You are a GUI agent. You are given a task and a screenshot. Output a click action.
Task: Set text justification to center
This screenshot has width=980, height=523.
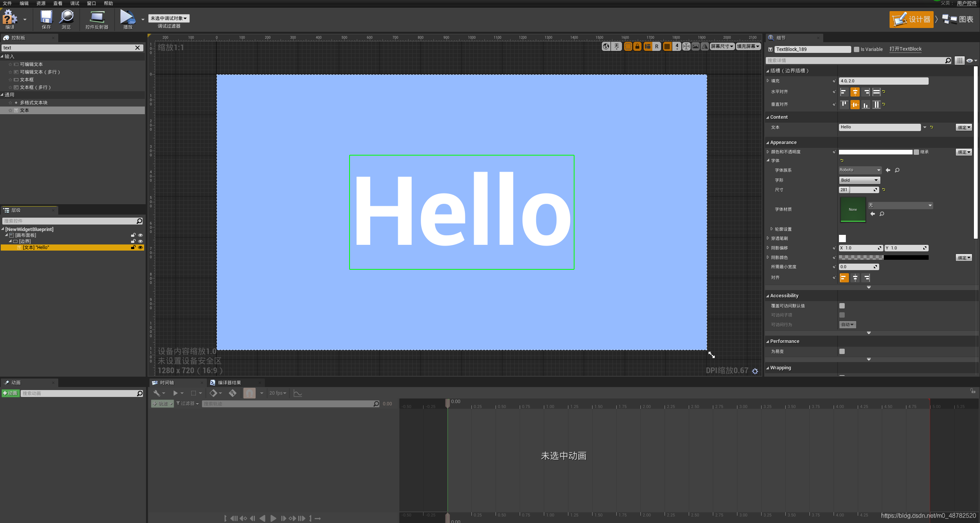tap(855, 278)
